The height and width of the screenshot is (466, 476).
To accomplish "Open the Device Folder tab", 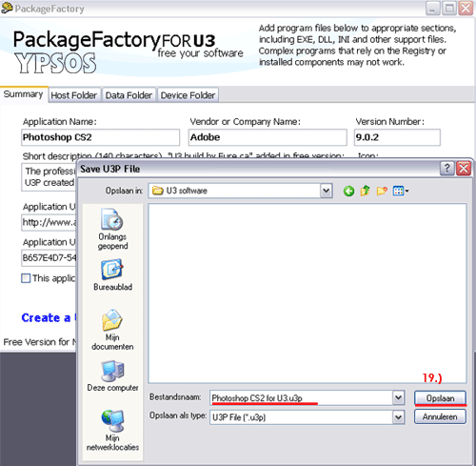I will click(188, 95).
